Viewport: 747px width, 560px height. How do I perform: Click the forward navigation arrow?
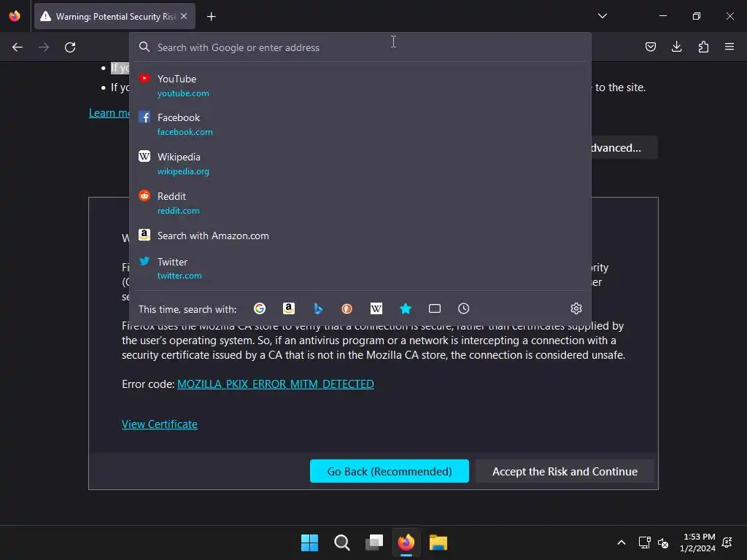[x=44, y=47]
